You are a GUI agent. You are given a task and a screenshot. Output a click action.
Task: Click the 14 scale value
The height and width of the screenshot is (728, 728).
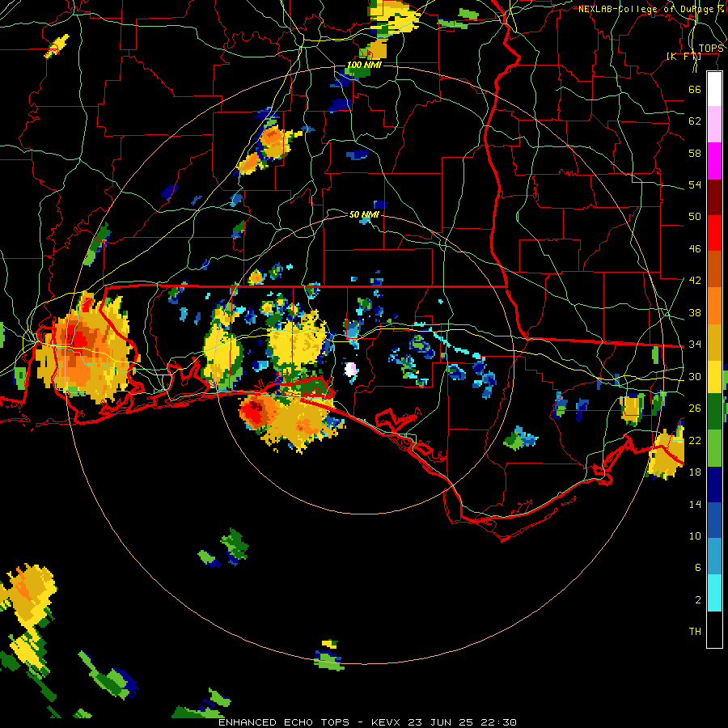click(695, 504)
